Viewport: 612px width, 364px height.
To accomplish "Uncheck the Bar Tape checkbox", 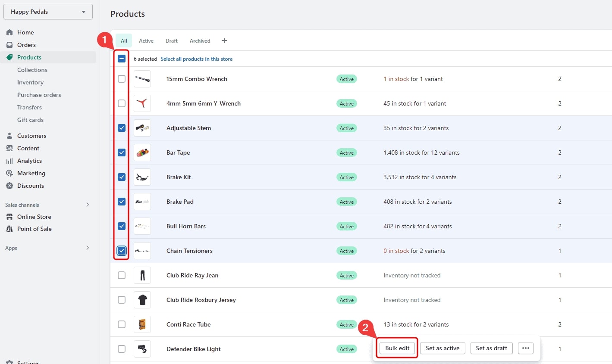I will 122,152.
